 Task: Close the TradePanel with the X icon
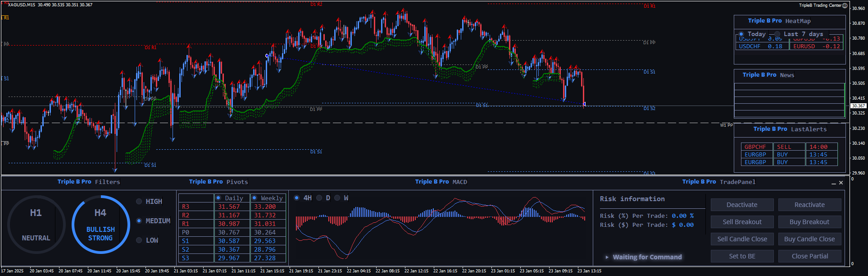point(841,183)
